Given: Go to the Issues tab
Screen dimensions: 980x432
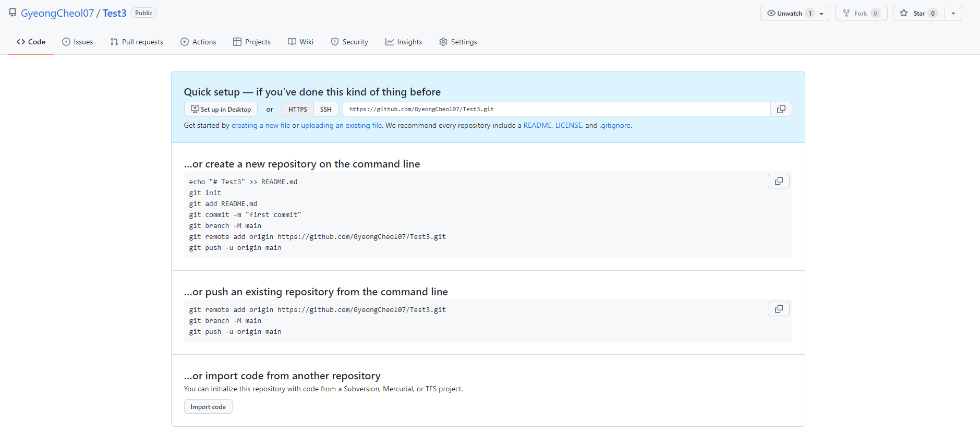Looking at the screenshot, I should [x=78, y=42].
